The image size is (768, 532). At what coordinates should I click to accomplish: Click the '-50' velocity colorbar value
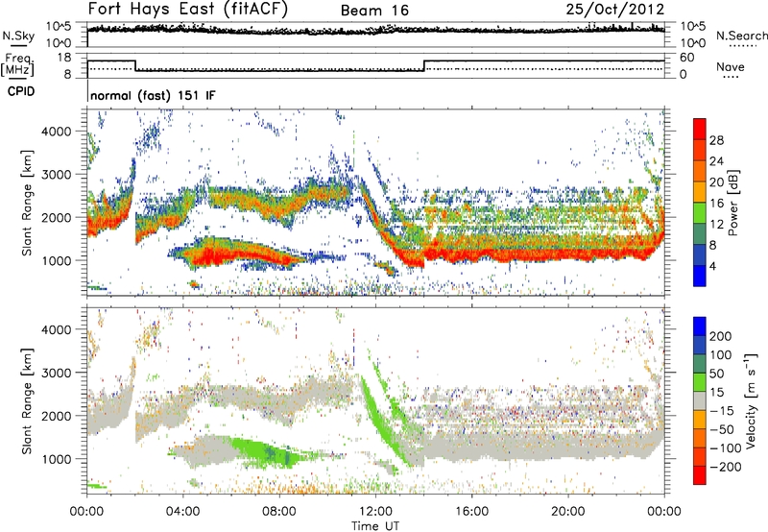click(x=722, y=429)
